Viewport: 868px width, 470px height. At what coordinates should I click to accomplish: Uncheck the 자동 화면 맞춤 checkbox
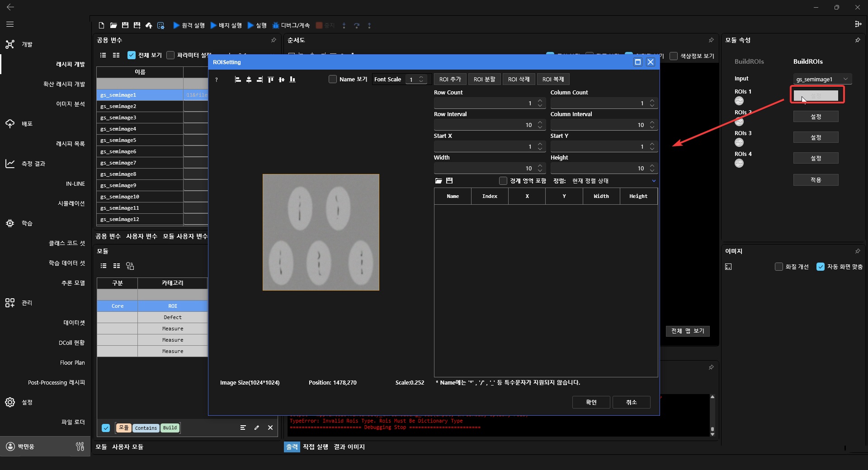tap(820, 267)
